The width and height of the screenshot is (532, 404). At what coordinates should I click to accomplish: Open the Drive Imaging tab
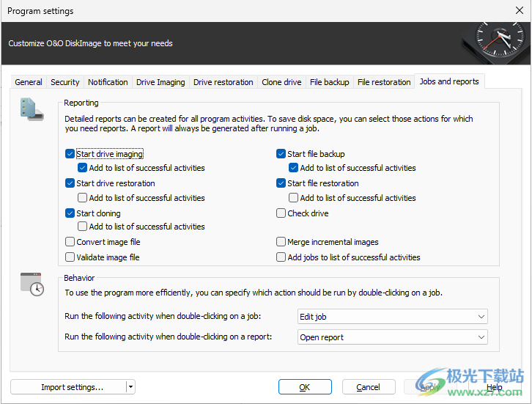[160, 82]
